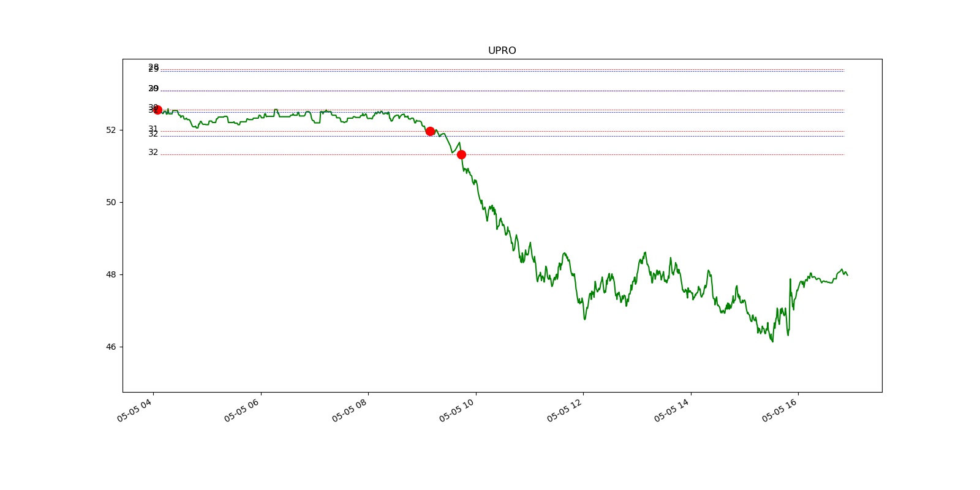
Task: Click the red marker on the level 31 line
Action: point(430,131)
